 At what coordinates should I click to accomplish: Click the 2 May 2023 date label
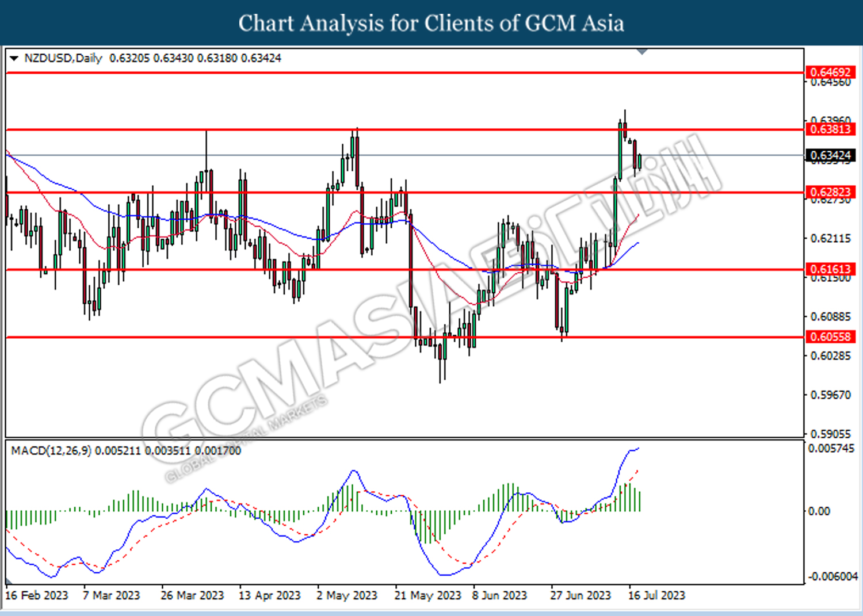tap(347, 595)
